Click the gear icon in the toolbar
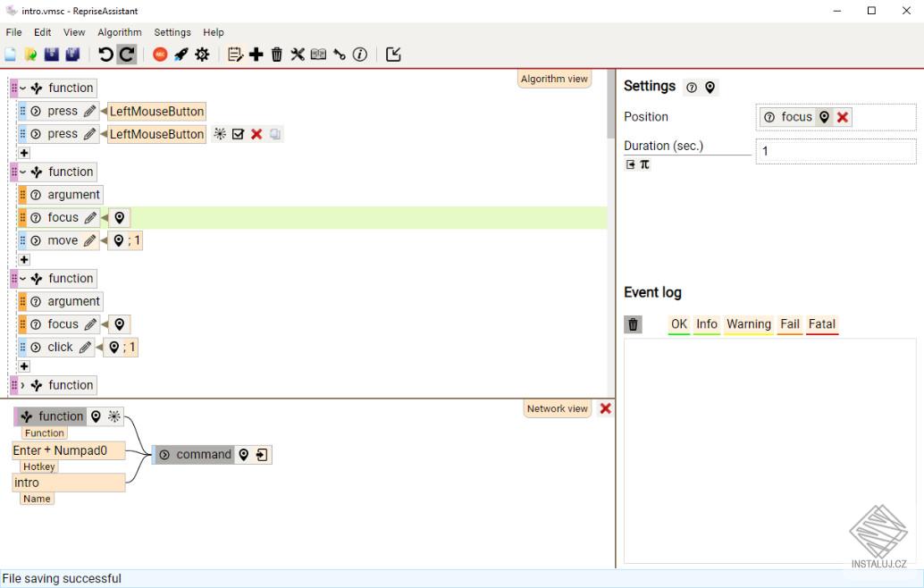Image resolution: width=924 pixels, height=588 pixels. tap(202, 55)
